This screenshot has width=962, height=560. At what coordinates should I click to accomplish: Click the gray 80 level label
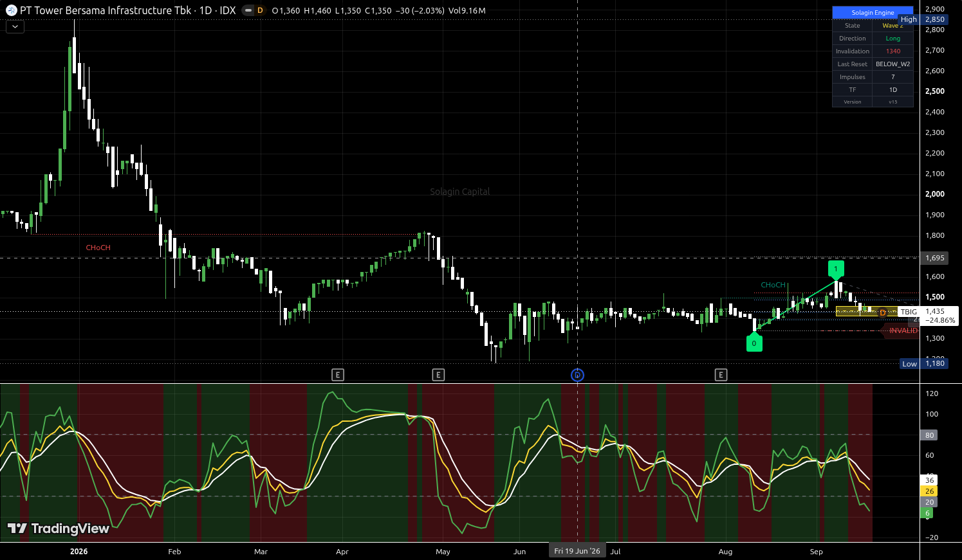click(929, 435)
